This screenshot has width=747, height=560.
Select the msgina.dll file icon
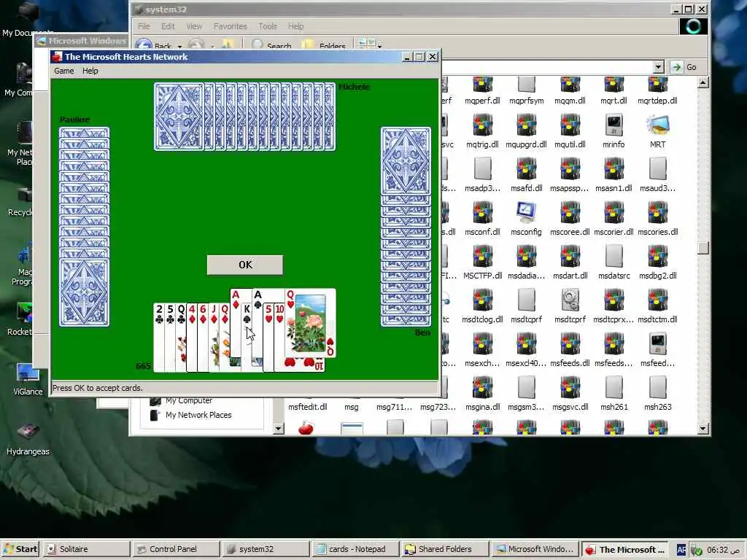pos(482,388)
